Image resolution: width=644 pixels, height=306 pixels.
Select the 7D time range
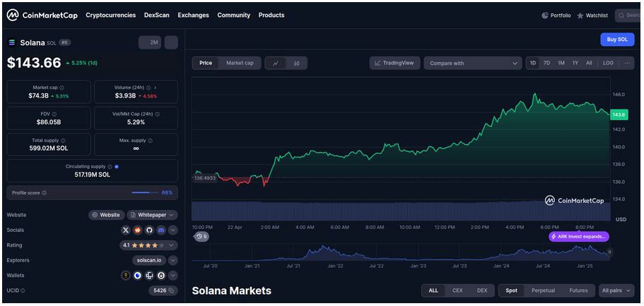click(x=546, y=63)
